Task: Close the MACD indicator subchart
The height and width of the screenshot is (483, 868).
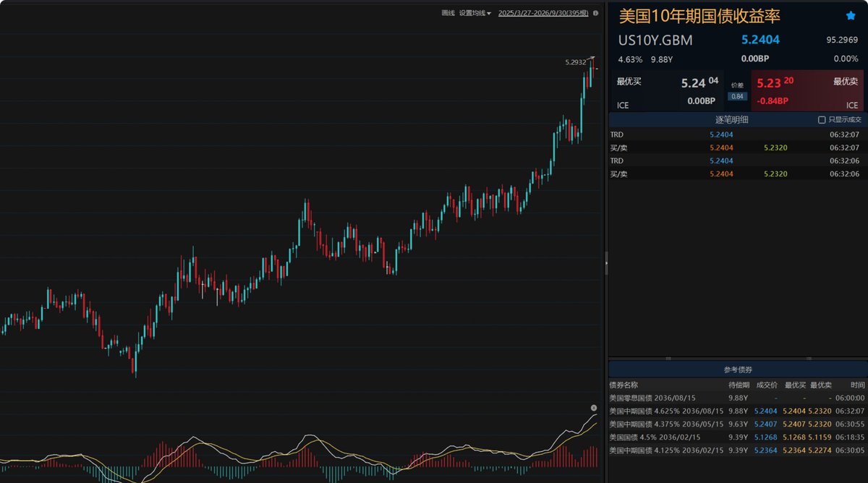Action: coord(594,409)
